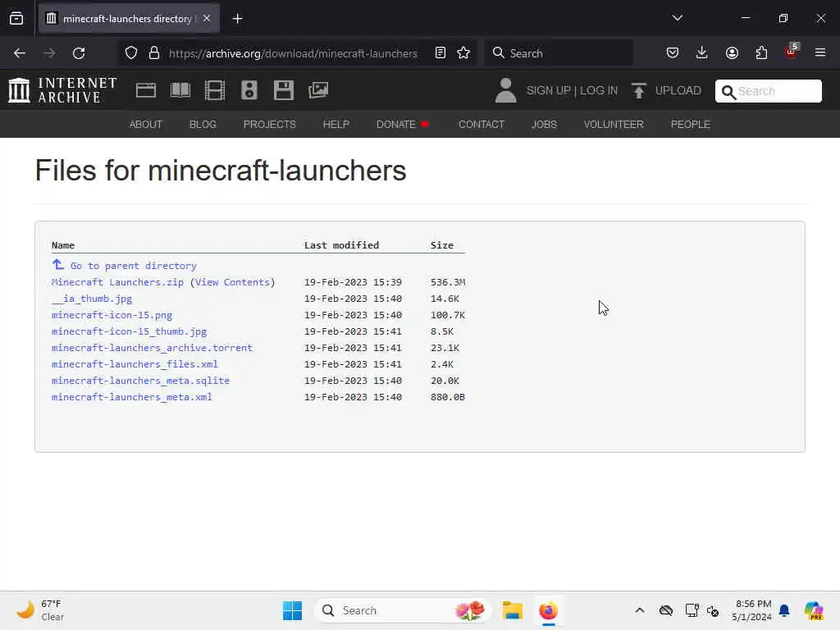Open the HELP menu item
Image resolution: width=840 pixels, height=630 pixels.
336,125
